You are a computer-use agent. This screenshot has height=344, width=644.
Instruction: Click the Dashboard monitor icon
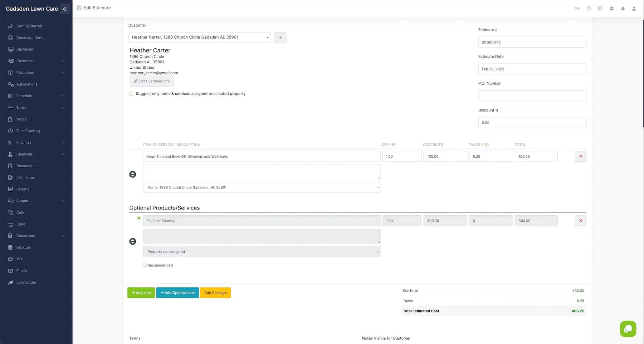tap(10, 49)
